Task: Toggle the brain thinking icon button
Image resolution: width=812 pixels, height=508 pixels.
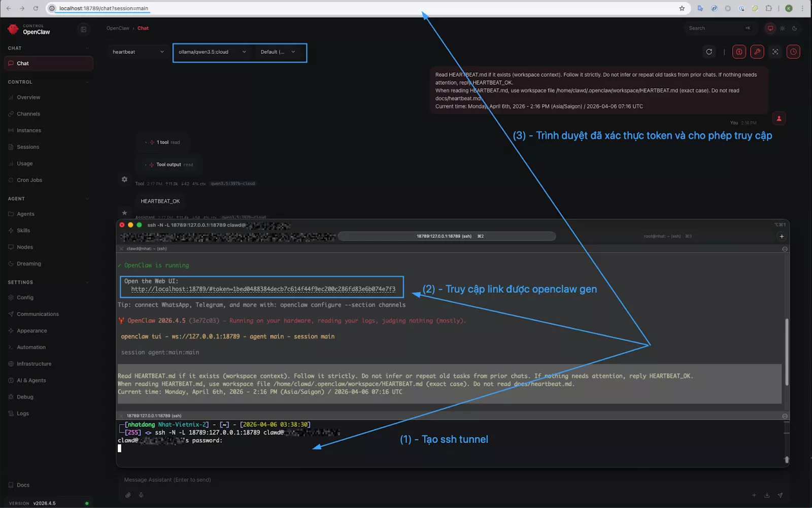Action: 739,52
